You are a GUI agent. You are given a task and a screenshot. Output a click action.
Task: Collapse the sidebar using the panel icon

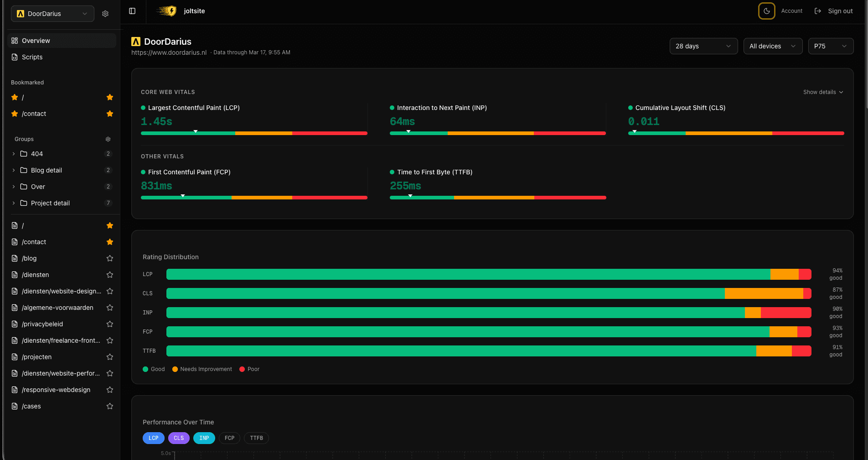point(132,10)
